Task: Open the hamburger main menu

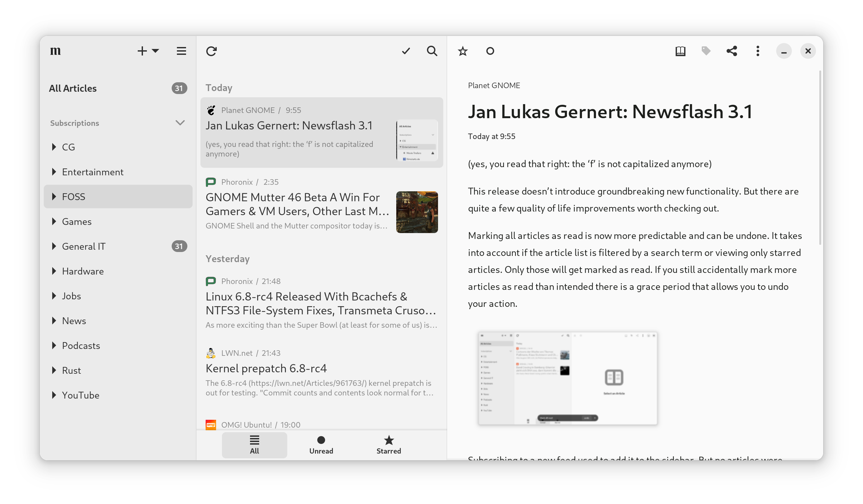Action: [x=181, y=51]
